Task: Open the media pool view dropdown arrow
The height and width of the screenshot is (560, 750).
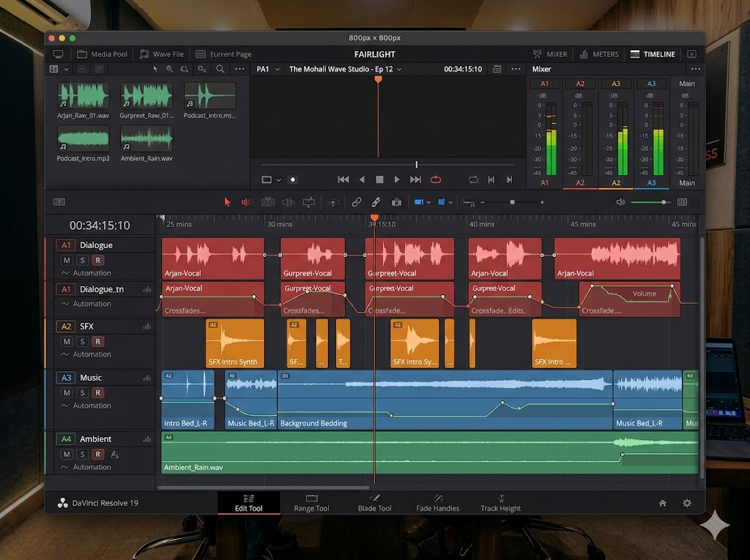Action: tap(66, 70)
